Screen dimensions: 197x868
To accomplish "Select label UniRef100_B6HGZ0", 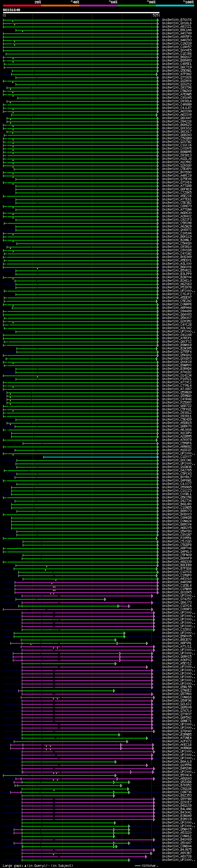I will pos(177,125).
